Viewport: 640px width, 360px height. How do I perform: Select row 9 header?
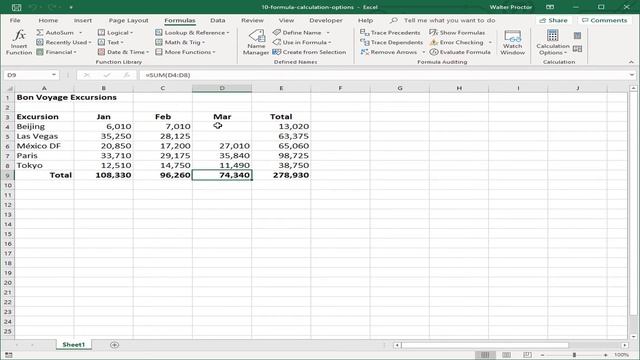coord(7,175)
